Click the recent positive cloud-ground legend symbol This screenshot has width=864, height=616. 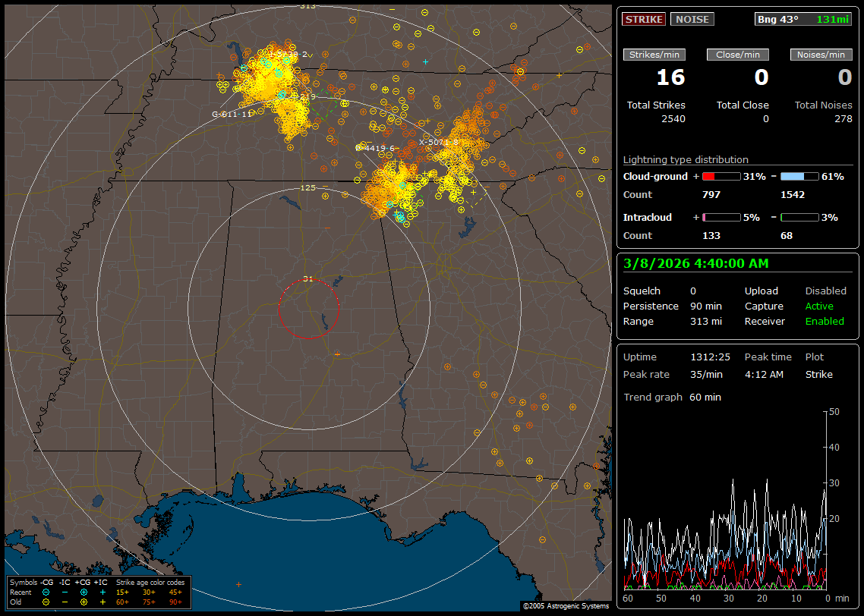84,592
